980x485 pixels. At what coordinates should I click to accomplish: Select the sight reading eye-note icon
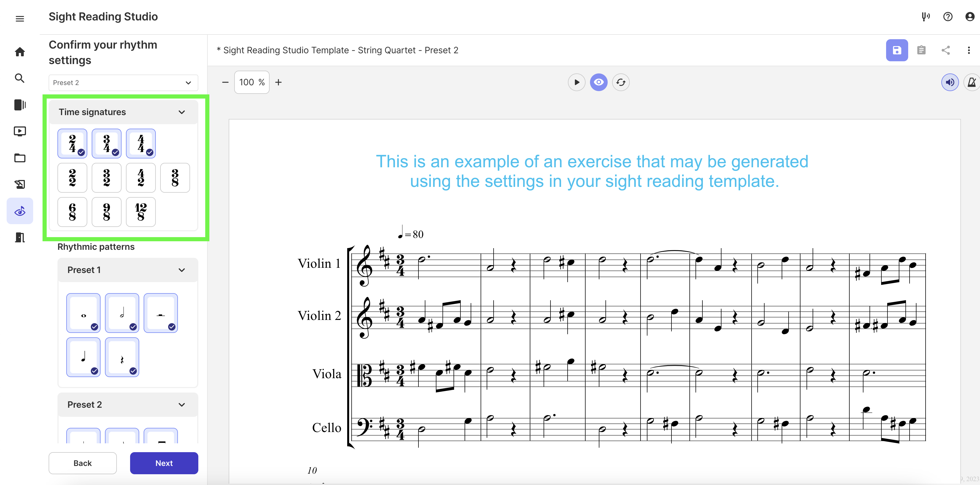(20, 211)
